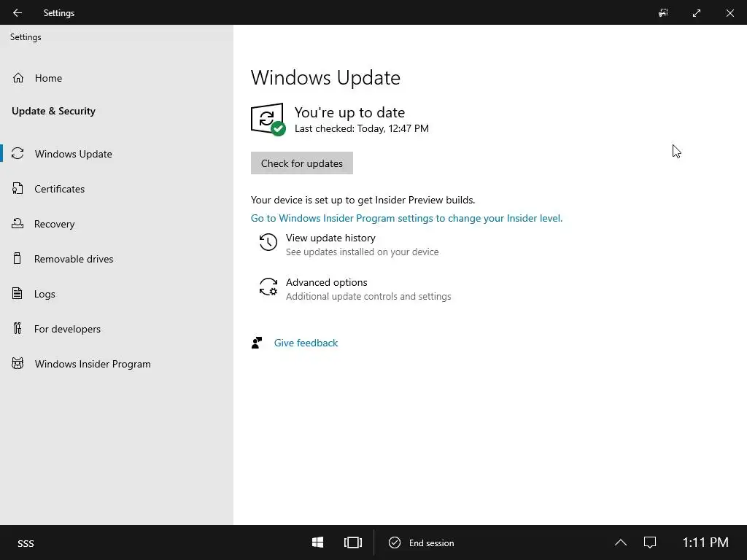The height and width of the screenshot is (560, 747).
Task: Go to Home in the sidebar
Action: 117,77
